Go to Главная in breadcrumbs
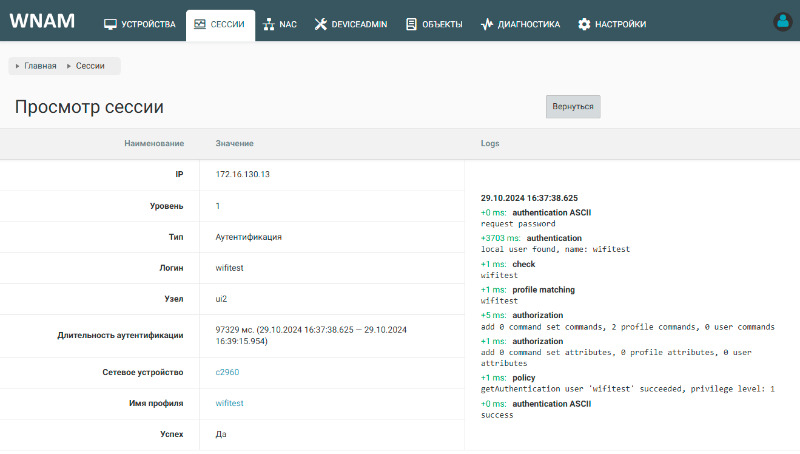Screen dimensions: 800x454 click(x=40, y=66)
